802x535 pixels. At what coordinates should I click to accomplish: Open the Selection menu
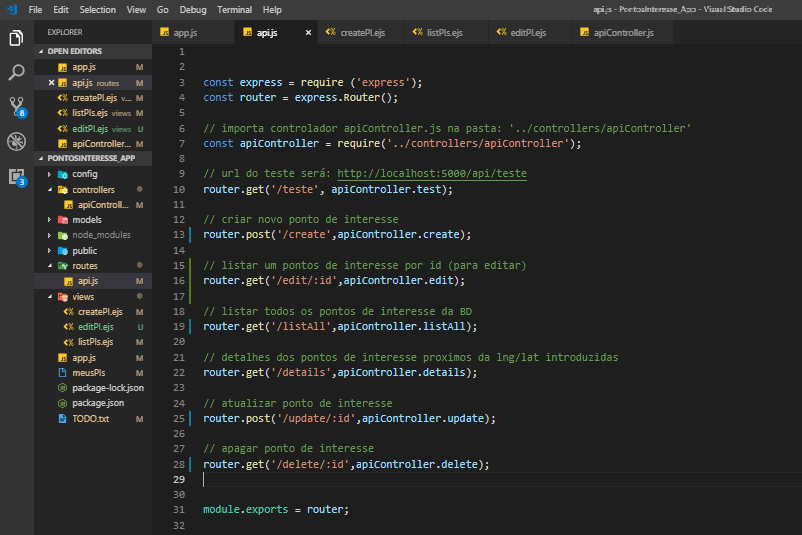coord(97,10)
